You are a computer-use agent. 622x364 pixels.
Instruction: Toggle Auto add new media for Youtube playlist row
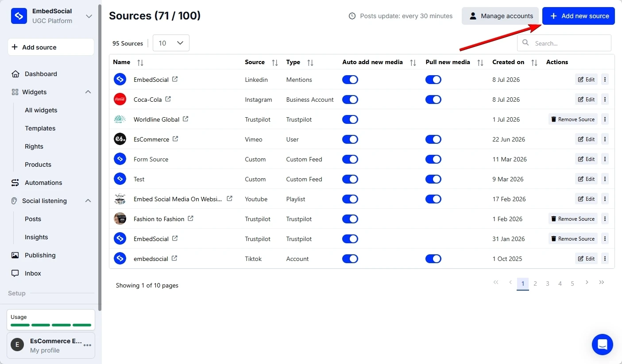350,199
